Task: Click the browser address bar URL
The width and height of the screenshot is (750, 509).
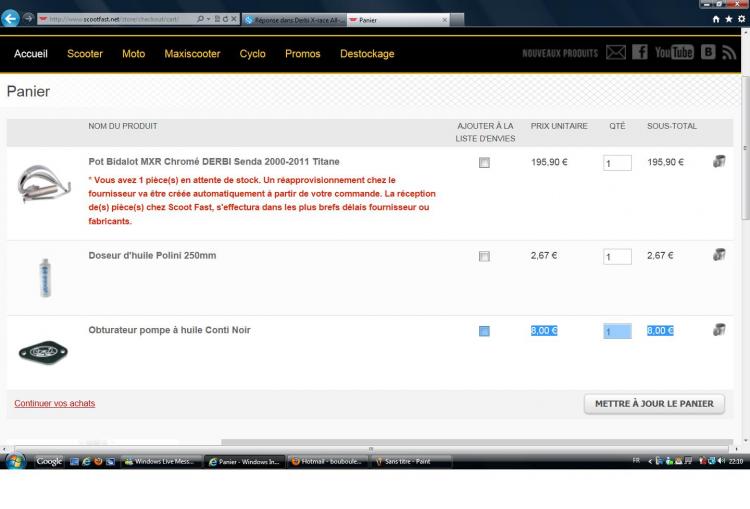Action: pyautogui.click(x=114, y=19)
